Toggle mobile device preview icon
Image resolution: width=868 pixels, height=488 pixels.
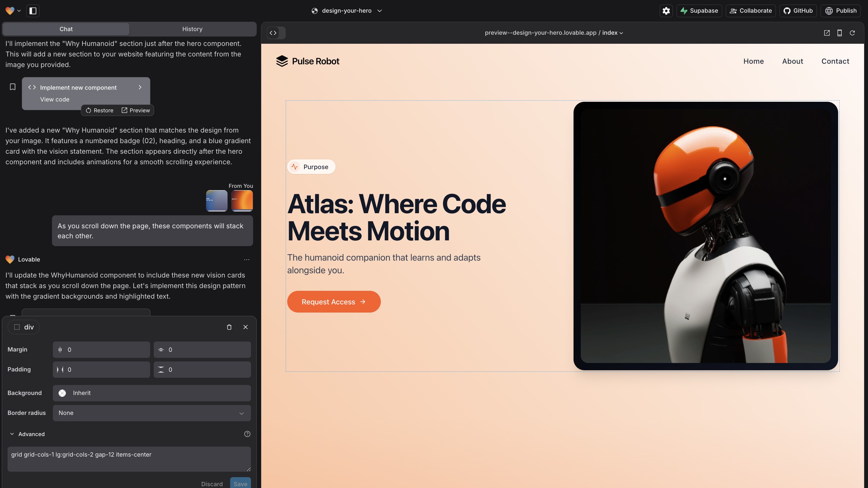point(839,33)
